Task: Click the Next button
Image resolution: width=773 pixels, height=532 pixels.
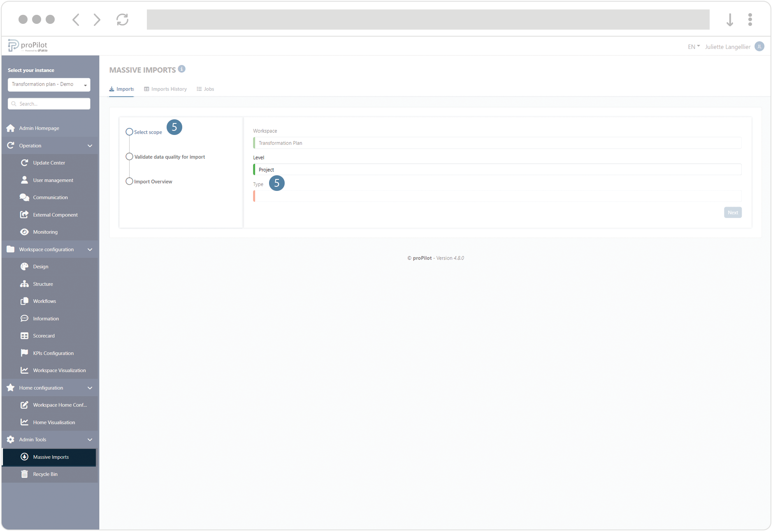Action: [x=733, y=213]
